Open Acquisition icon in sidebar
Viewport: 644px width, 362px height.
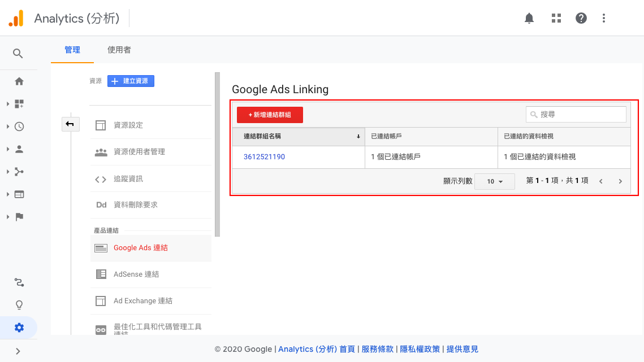tap(19, 172)
